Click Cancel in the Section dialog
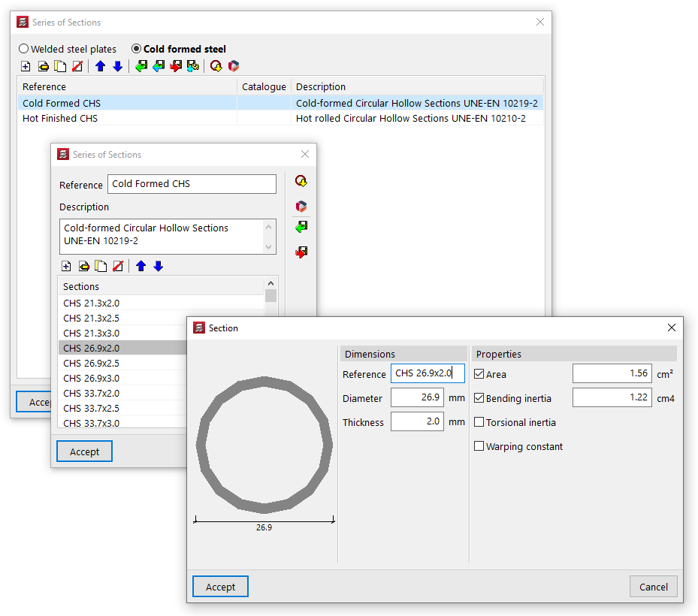This screenshot has height=616, width=698. 654,587
